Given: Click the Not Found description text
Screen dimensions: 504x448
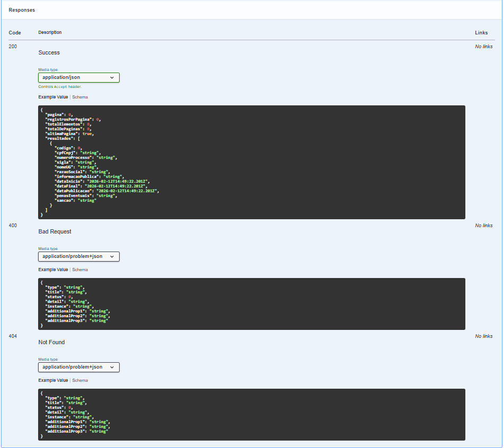Looking at the screenshot, I should (52, 343).
